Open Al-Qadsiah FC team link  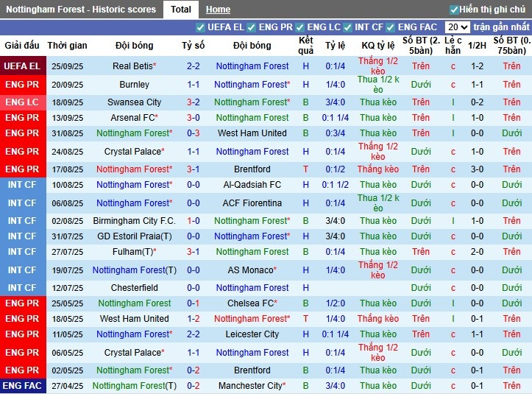(x=252, y=185)
